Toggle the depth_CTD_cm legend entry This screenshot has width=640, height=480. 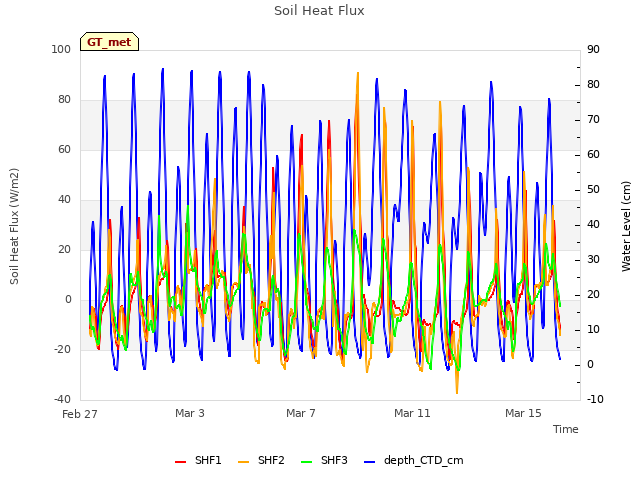click(x=414, y=460)
